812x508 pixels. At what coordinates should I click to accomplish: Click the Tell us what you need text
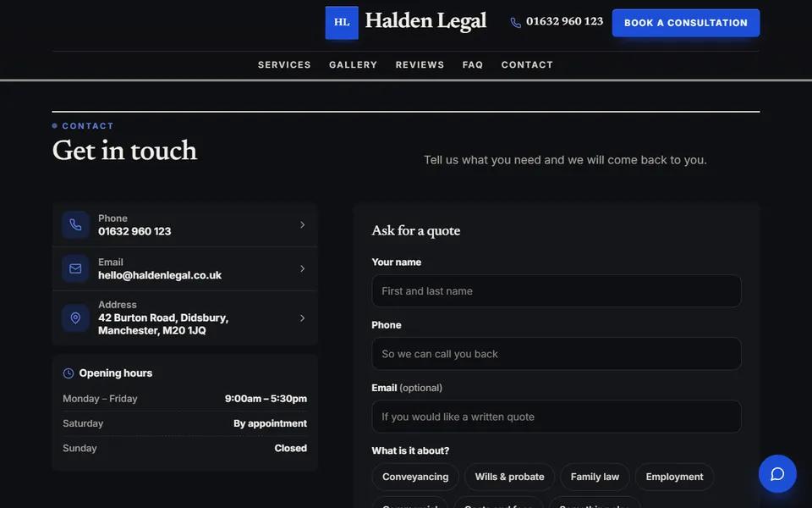coord(566,160)
